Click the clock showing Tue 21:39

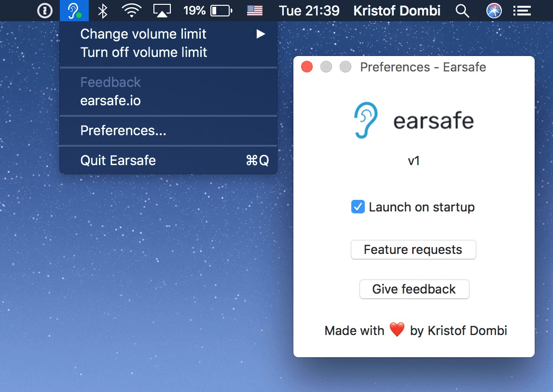309,11
